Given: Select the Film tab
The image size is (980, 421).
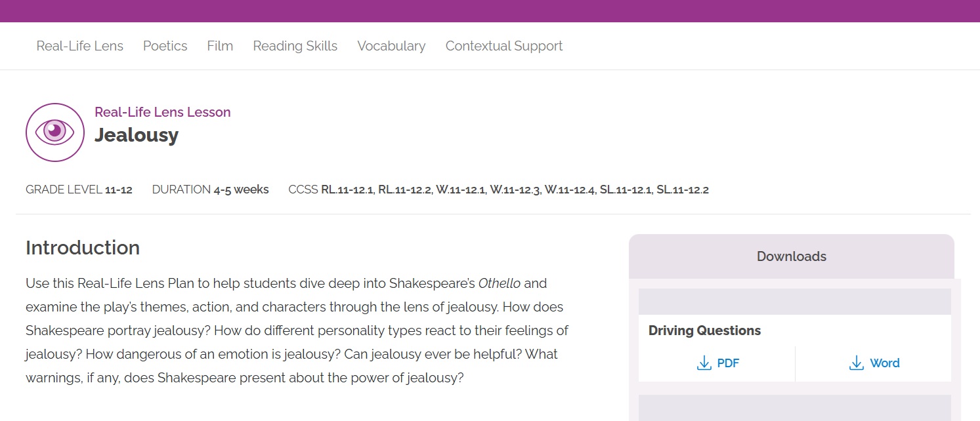Looking at the screenshot, I should pos(220,46).
